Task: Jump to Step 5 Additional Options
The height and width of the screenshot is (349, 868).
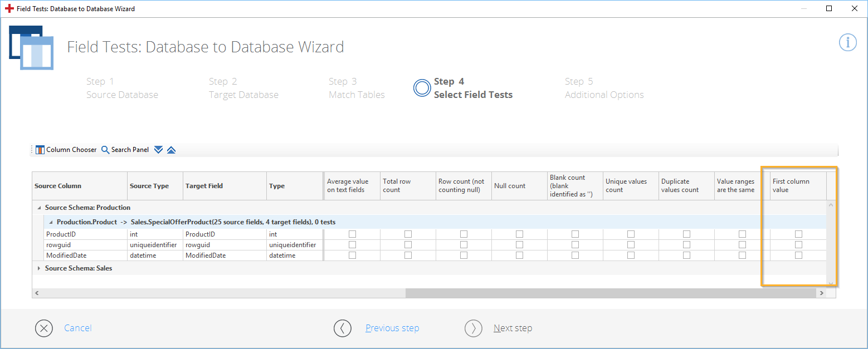Action: 604,88
